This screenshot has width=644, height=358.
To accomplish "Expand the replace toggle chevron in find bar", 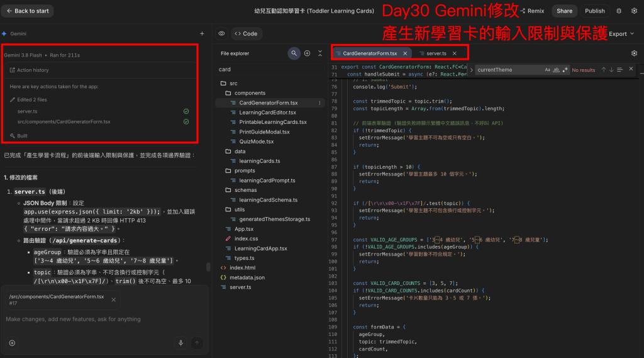I will coord(472,70).
